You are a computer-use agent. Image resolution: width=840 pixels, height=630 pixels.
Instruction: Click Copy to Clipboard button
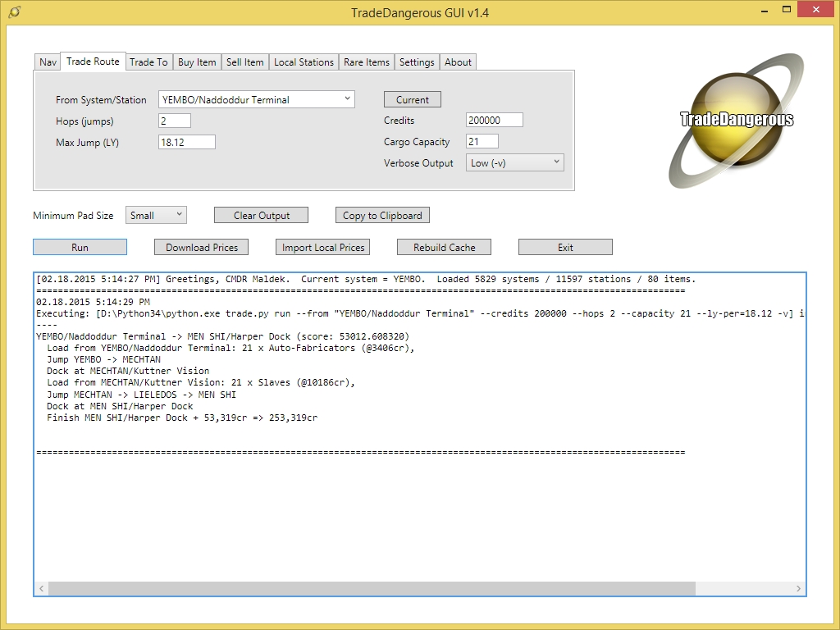click(382, 216)
